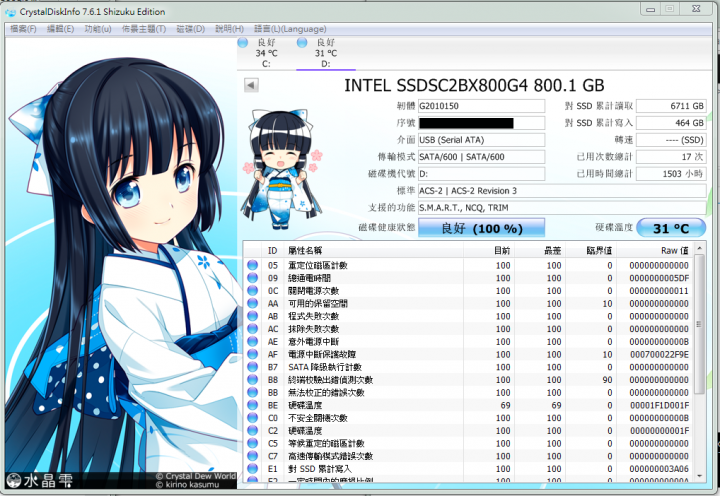The height and width of the screenshot is (496, 720).
Task: Click the status icon of attribute E1
Action: [x=253, y=468]
